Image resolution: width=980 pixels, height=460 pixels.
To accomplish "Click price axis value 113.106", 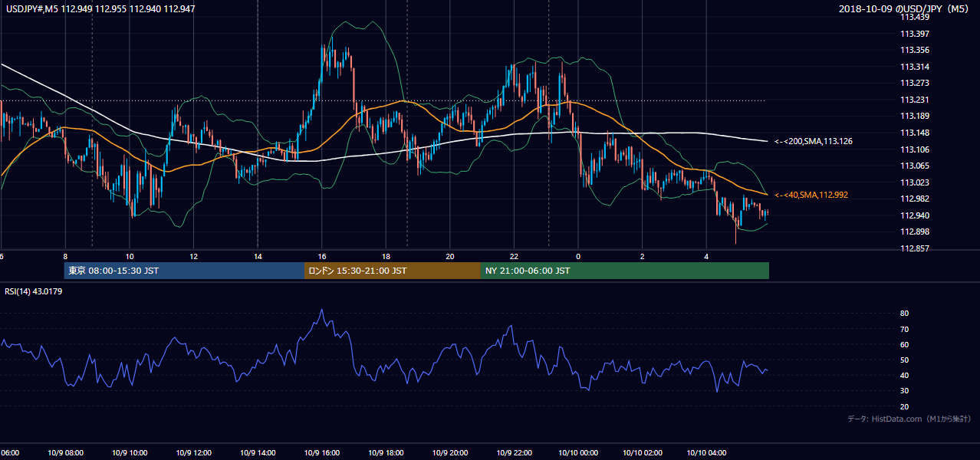I will click(916, 149).
